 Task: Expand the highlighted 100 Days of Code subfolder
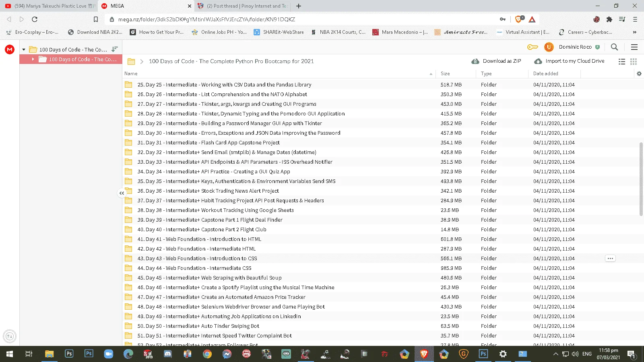(33, 59)
